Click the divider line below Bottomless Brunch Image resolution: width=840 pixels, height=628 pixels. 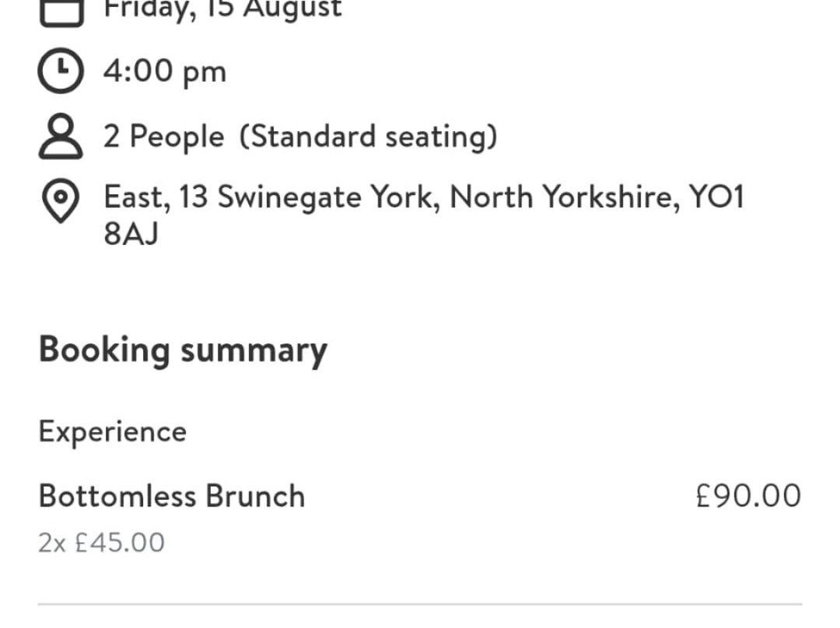point(420,604)
